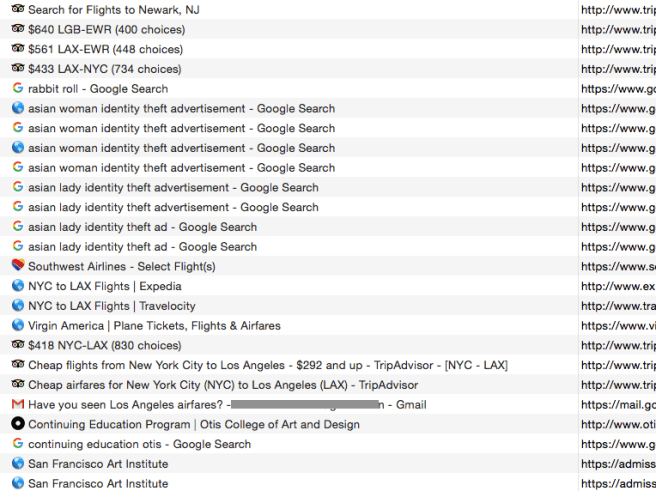Click the Otis College circular favicon
Viewport: 656px width, 491px height.
pyautogui.click(x=17, y=424)
